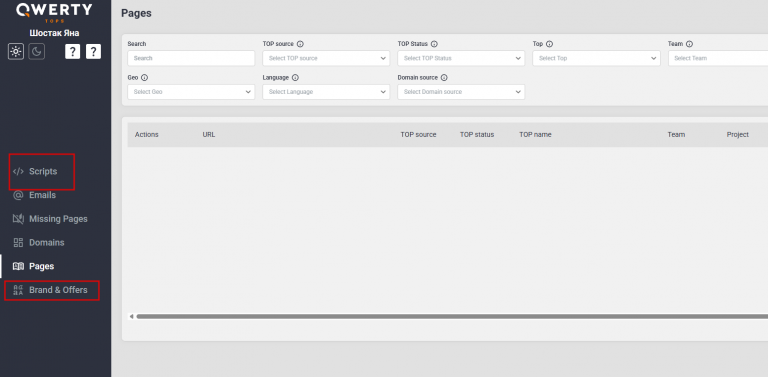Image resolution: width=768 pixels, height=377 pixels.
Task: Click the Project column header
Action: pos(738,135)
